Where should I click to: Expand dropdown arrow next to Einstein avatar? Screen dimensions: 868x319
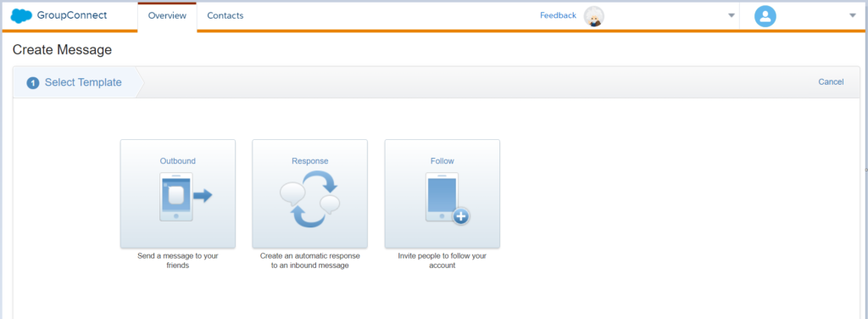point(732,16)
